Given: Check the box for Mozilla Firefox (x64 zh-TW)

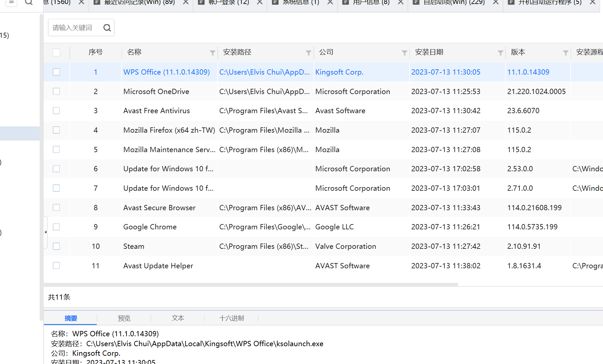Looking at the screenshot, I should click(x=56, y=130).
